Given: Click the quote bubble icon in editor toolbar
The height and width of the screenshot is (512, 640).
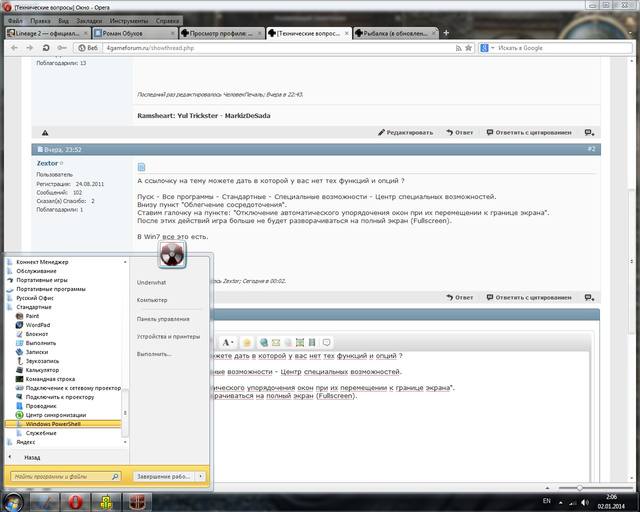Looking at the screenshot, I should pos(327,343).
